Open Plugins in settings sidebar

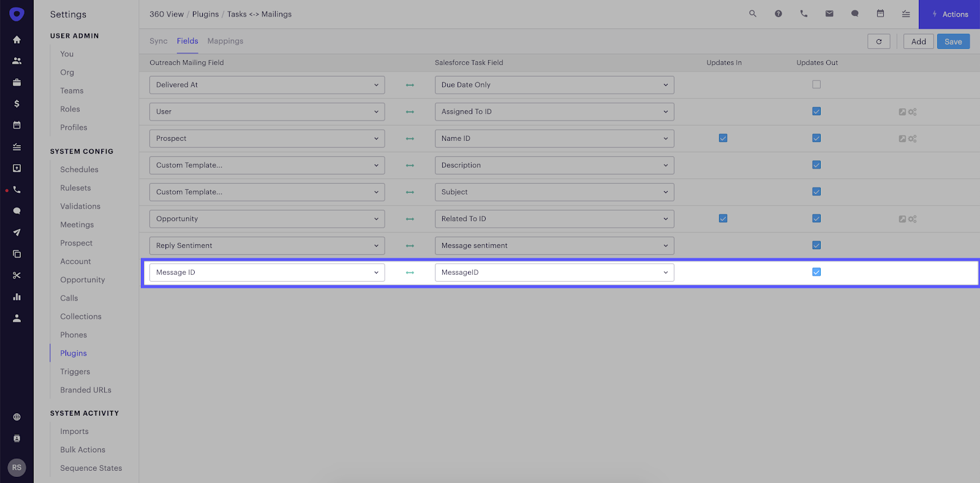[73, 353]
